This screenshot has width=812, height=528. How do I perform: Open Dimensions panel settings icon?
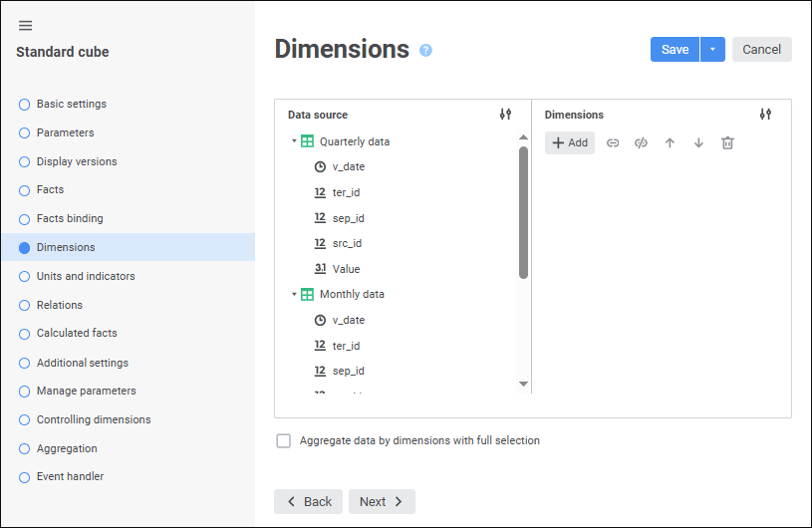pos(765,115)
